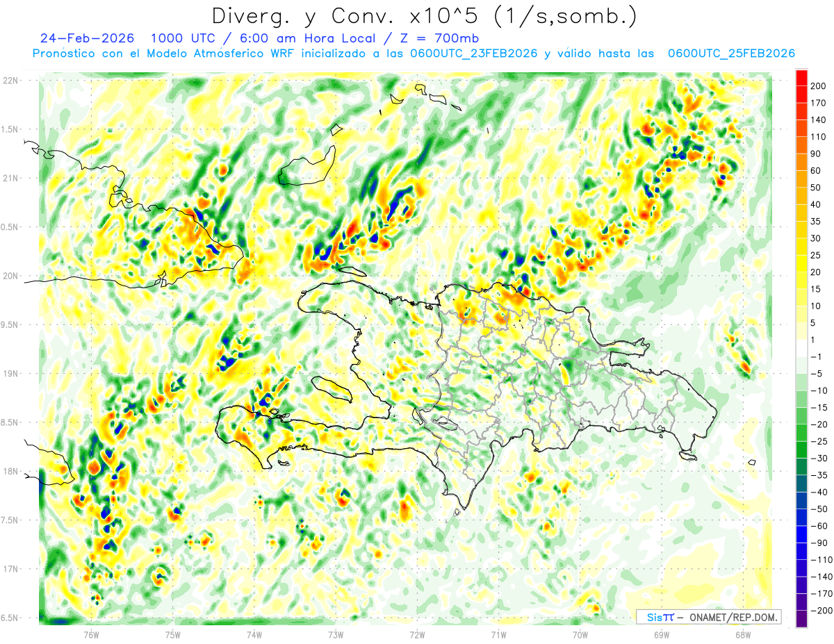This screenshot has height=644, width=834.
Task: Click the '-20' colorbar value
Action: (820, 424)
